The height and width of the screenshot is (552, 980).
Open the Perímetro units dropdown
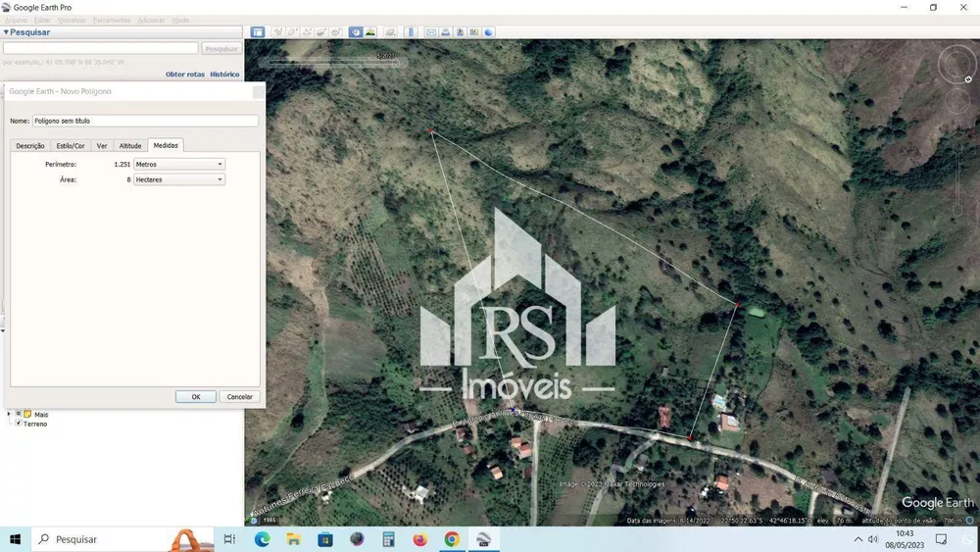pyautogui.click(x=178, y=164)
